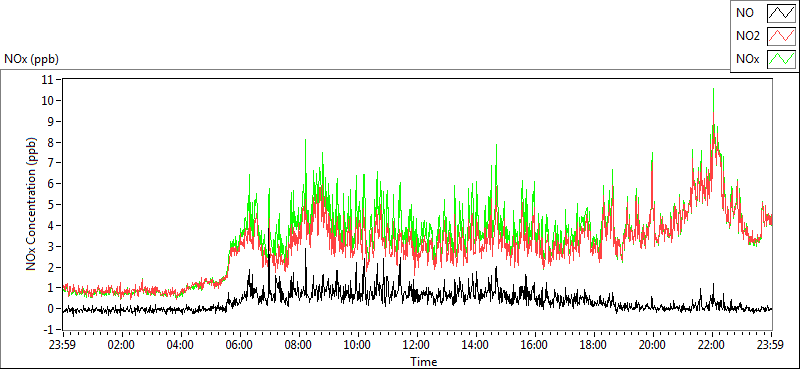
Task: Click the 06:00 time axis label
Action: click(239, 345)
